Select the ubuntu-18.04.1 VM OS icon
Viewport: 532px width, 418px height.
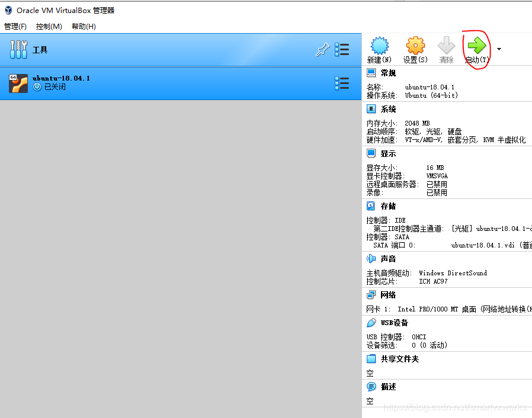point(18,83)
